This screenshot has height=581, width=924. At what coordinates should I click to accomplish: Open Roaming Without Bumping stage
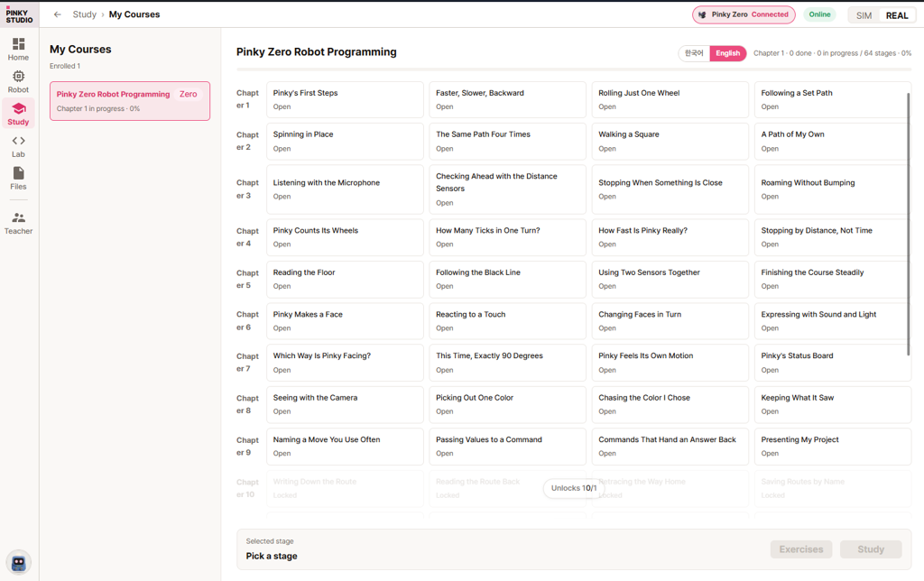(831, 189)
